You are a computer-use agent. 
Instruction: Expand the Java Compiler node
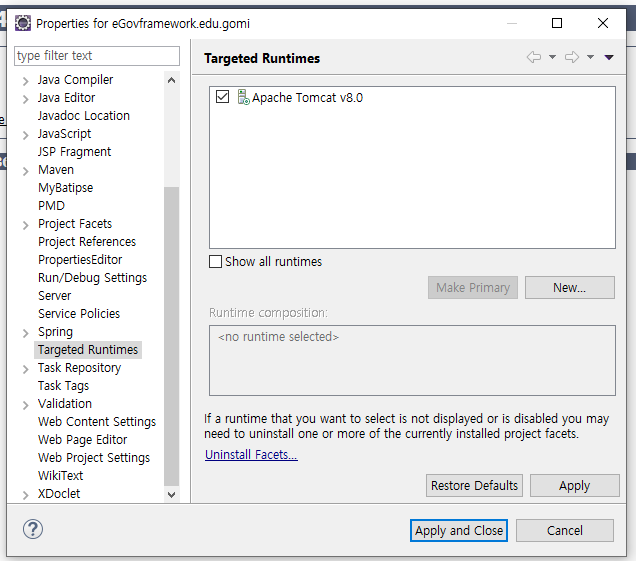26,81
